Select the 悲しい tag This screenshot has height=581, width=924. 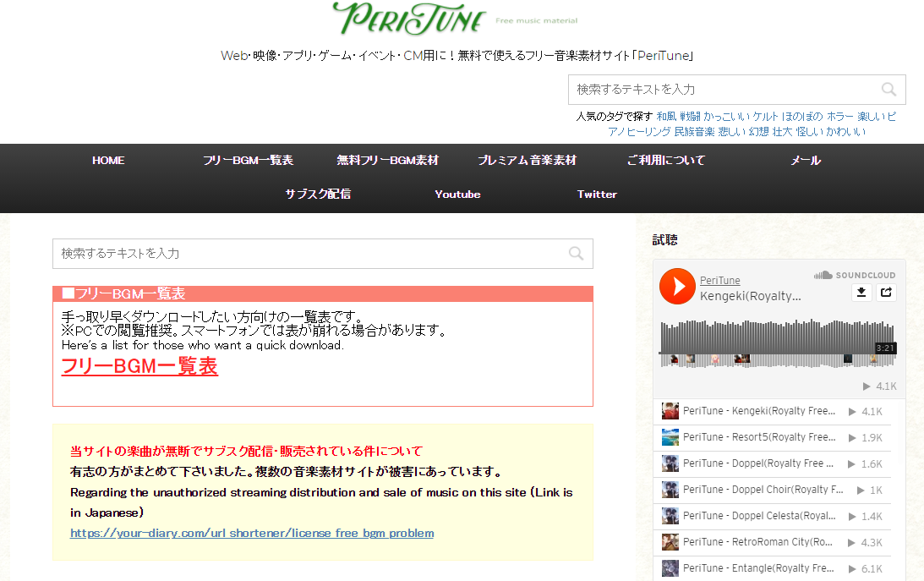pyautogui.click(x=732, y=131)
